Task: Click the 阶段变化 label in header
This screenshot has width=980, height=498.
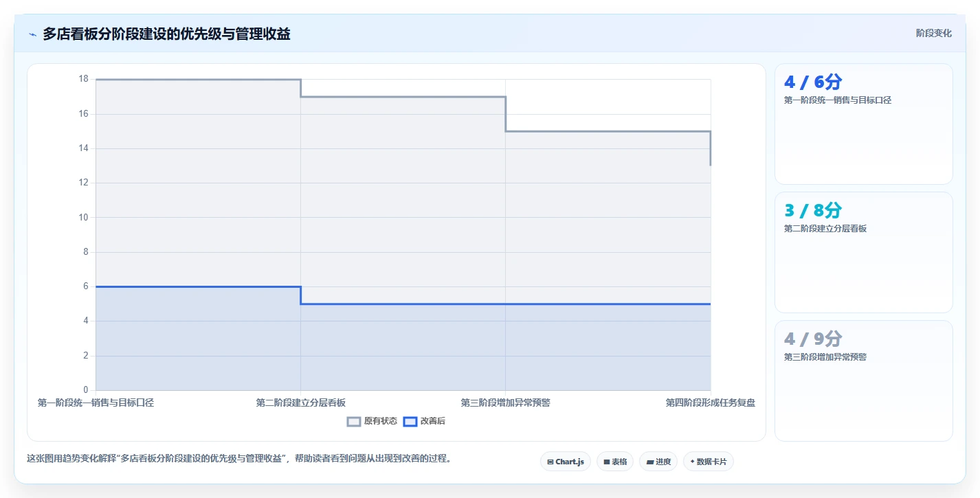Action: pyautogui.click(x=934, y=33)
